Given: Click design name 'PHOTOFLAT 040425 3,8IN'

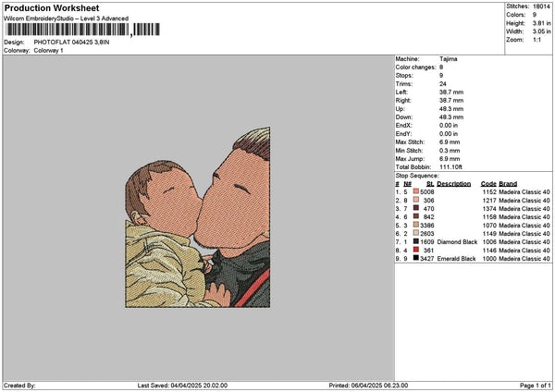Looking at the screenshot, I should tap(71, 43).
